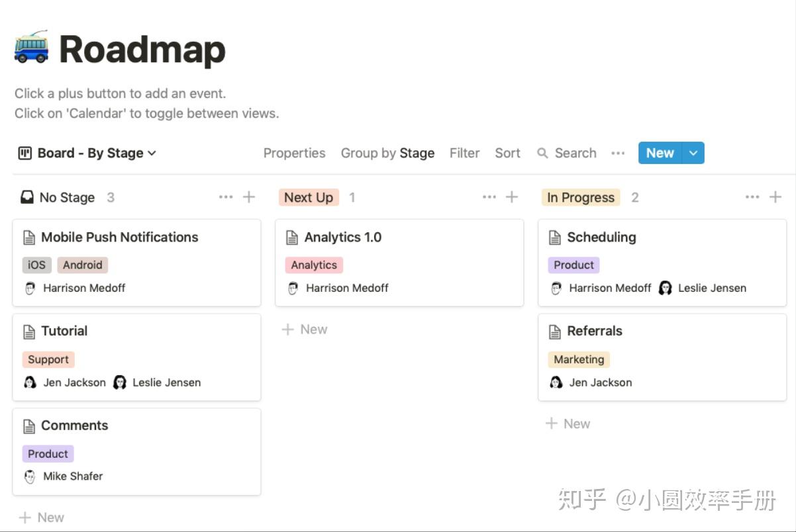Viewport: 796px width, 532px height.
Task: Expand the arrow beside the blue New button
Action: pos(693,153)
